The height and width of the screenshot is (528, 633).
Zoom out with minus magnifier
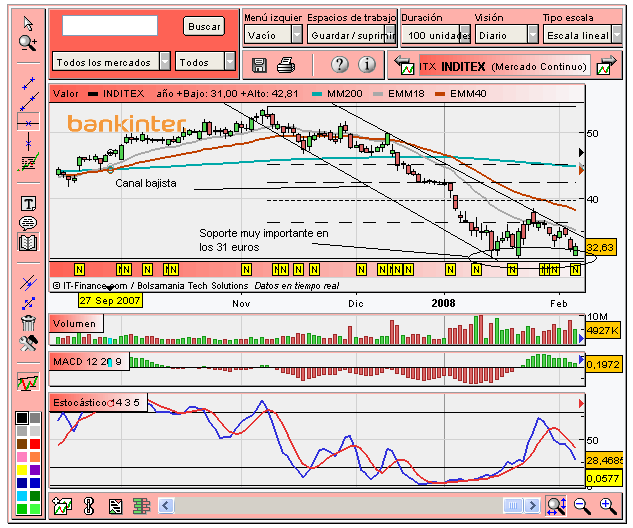(x=582, y=506)
